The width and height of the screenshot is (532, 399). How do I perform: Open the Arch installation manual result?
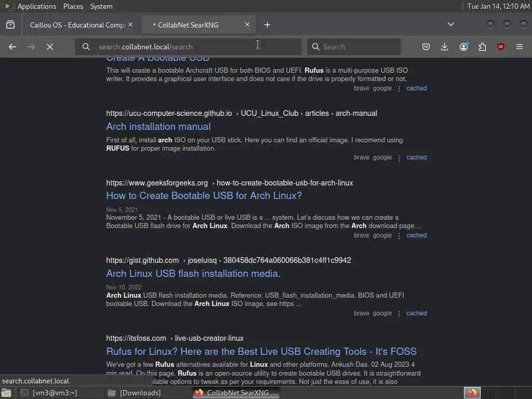[158, 127]
